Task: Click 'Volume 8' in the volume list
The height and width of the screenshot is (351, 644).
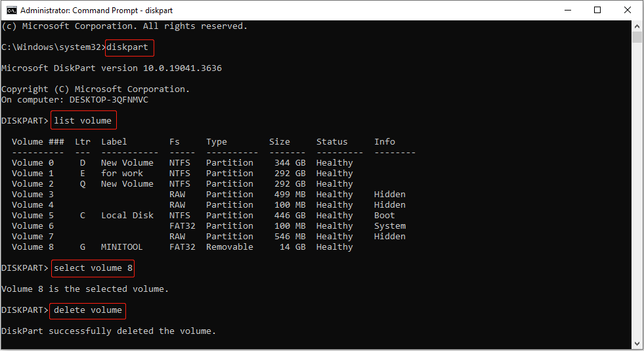Action: click(33, 247)
